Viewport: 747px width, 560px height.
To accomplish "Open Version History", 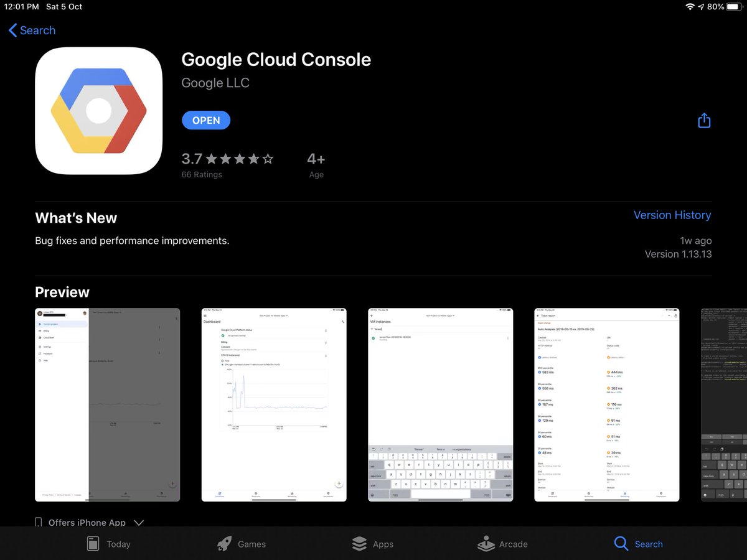I will point(672,215).
